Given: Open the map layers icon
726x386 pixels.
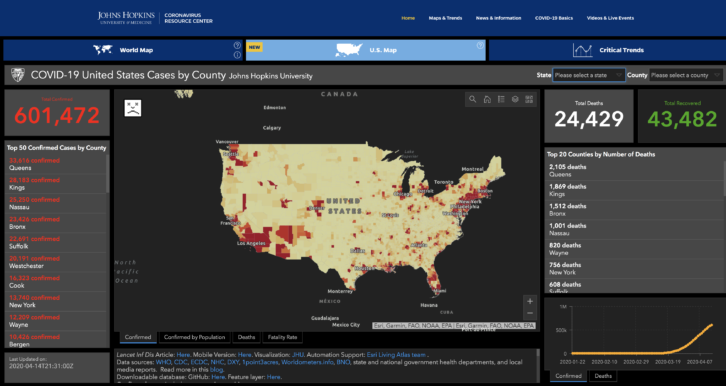Looking at the screenshot, I should tap(515, 99).
